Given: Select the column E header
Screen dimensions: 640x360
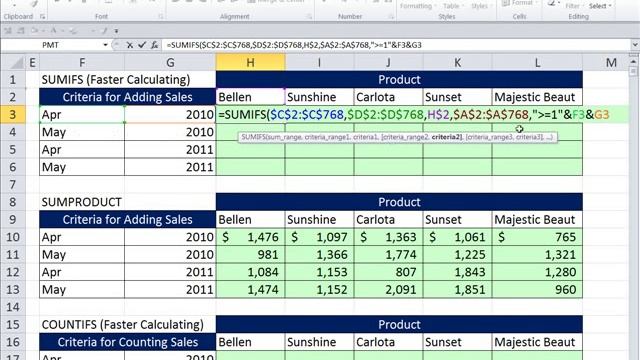Looking at the screenshot, I should point(32,62).
